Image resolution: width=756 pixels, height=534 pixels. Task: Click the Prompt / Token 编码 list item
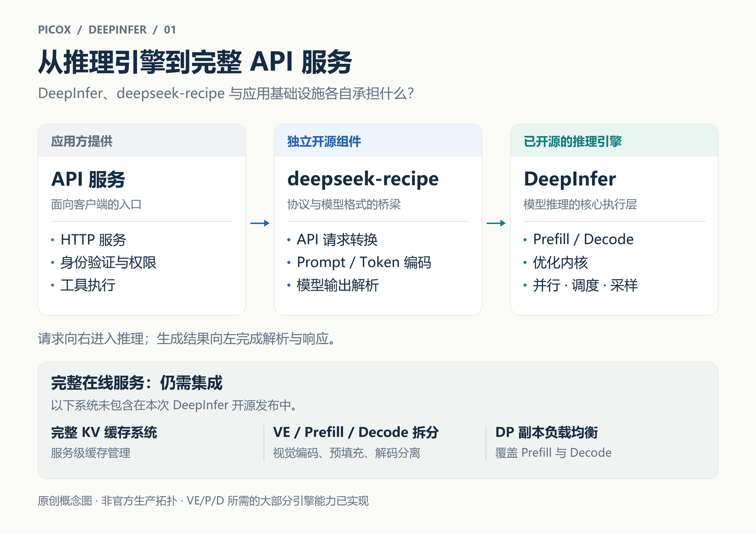click(364, 262)
